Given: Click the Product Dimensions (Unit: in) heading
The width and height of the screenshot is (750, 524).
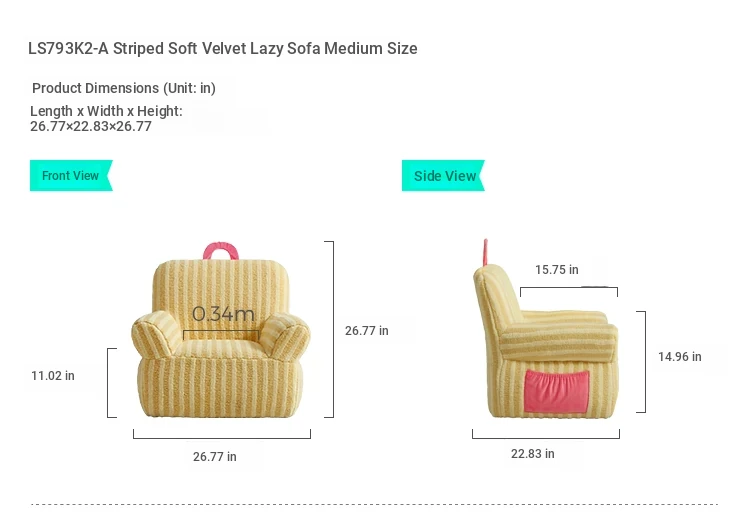Looking at the screenshot, I should pyautogui.click(x=124, y=88).
